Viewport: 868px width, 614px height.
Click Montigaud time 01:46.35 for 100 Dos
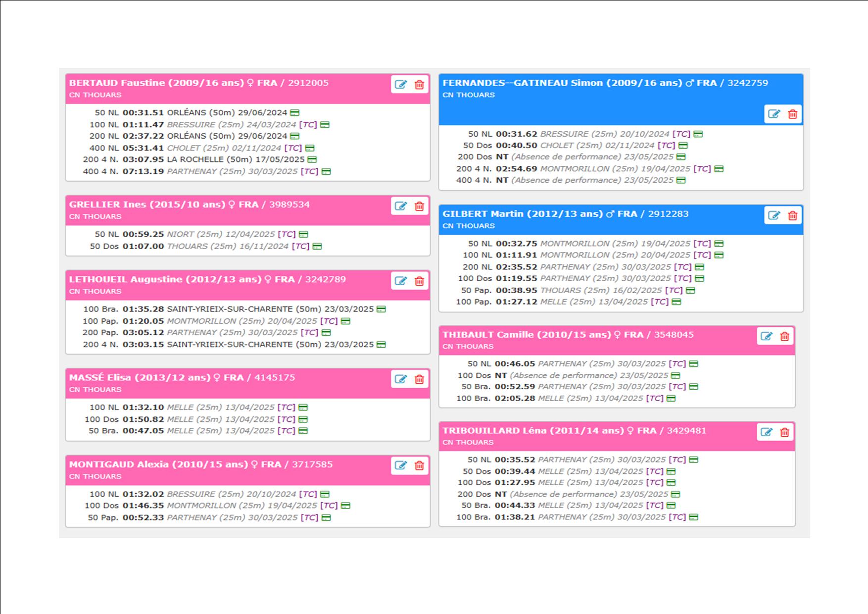coord(143,506)
